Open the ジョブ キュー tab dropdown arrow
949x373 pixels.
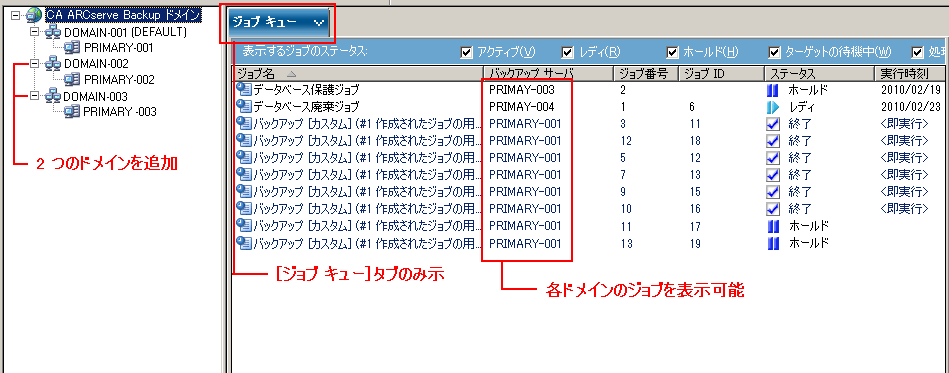tap(319, 23)
